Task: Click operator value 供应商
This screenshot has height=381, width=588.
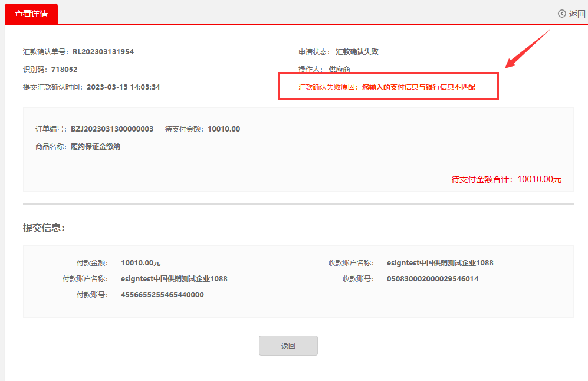Action: 339,69
